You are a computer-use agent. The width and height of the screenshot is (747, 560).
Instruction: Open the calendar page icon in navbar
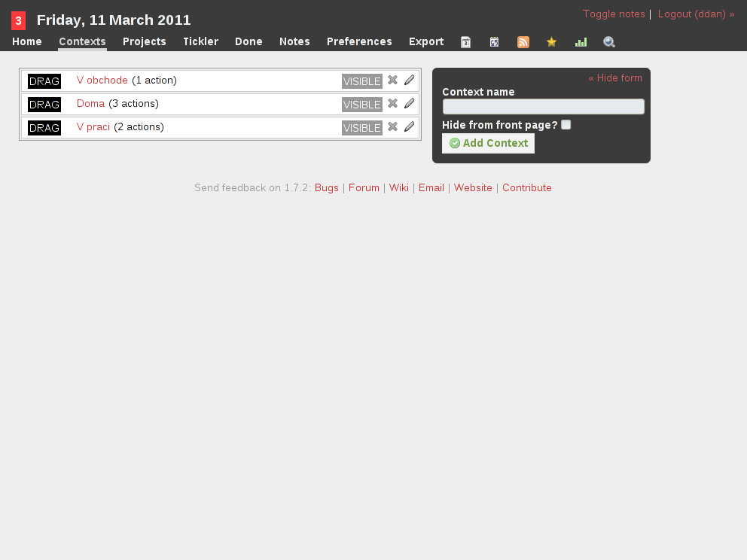pyautogui.click(x=466, y=42)
